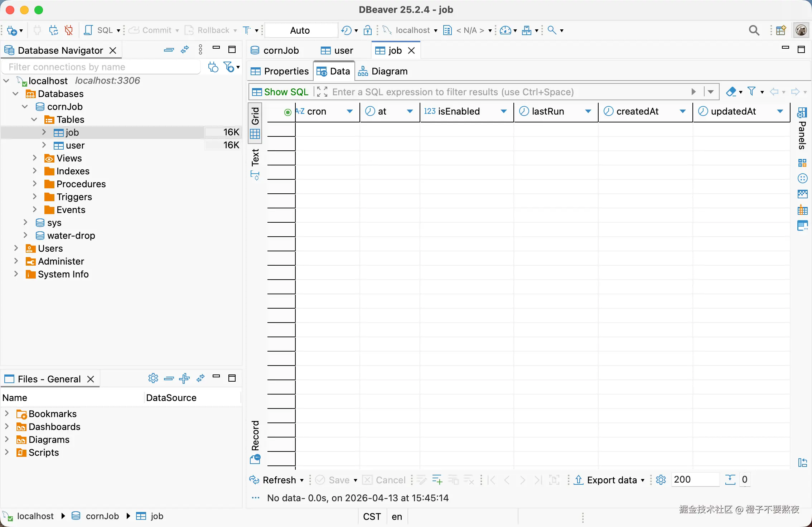The height and width of the screenshot is (527, 812).
Task: Click the Add row icon in results toolbar
Action: 437,480
